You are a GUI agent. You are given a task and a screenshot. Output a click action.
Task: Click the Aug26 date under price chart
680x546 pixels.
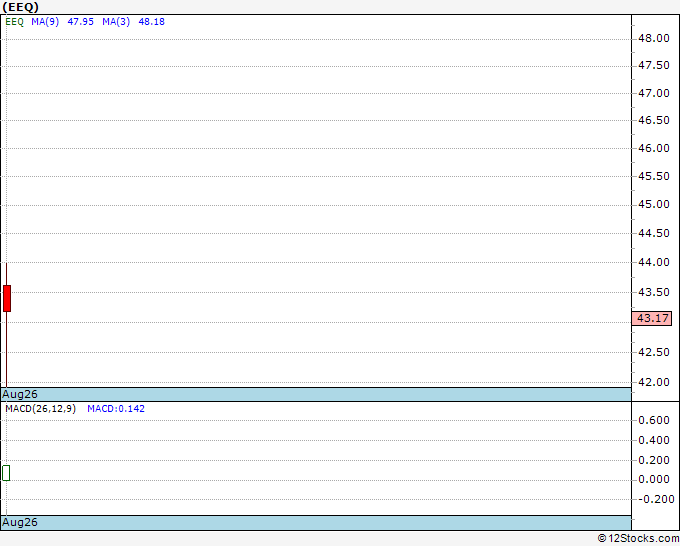[20, 394]
